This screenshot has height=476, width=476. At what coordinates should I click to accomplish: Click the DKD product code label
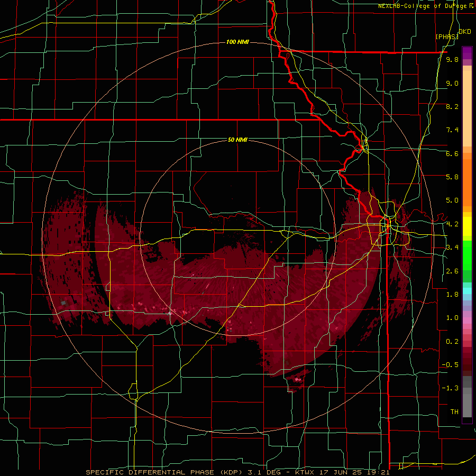point(465,32)
